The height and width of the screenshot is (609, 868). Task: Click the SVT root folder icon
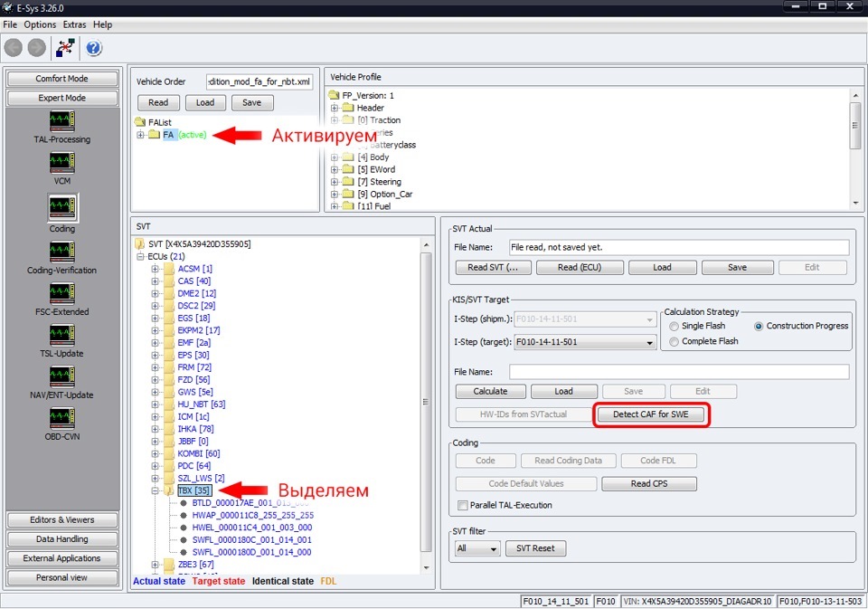[x=140, y=243]
